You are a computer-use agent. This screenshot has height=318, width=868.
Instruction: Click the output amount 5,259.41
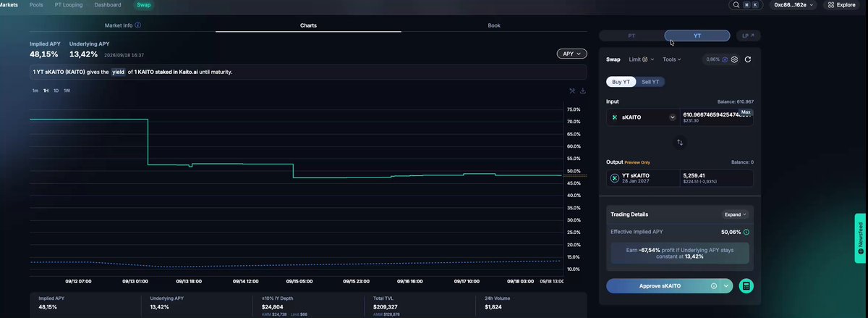click(693, 175)
